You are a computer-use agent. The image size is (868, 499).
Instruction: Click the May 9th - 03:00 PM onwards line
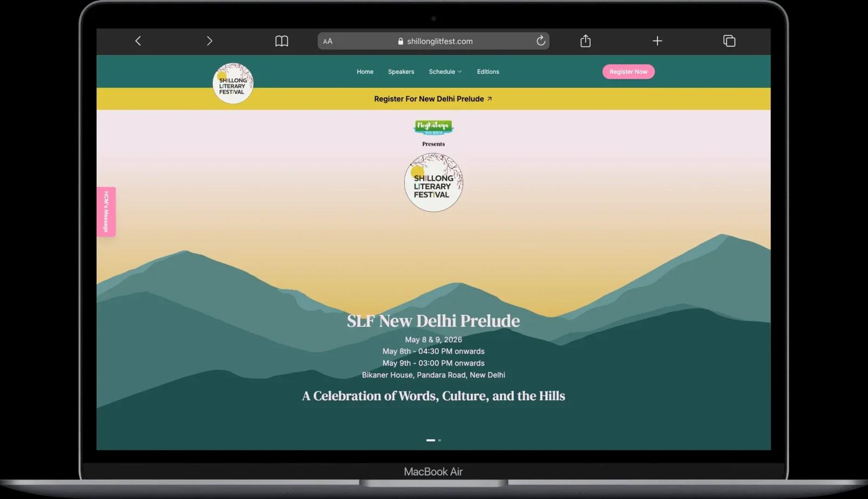[x=433, y=363]
